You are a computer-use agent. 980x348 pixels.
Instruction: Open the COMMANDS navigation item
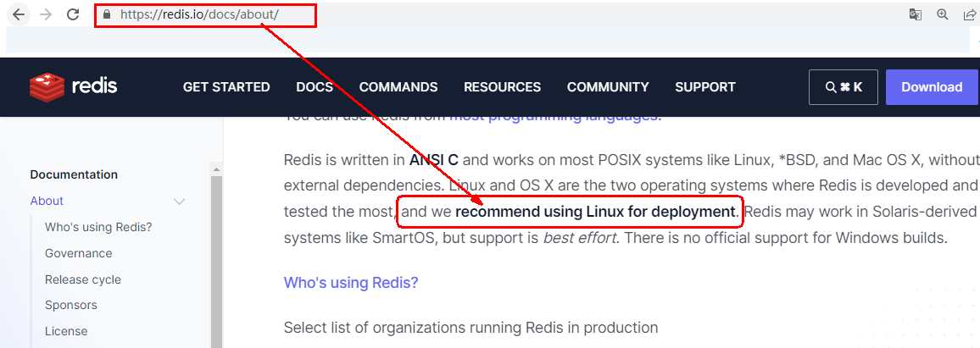point(398,87)
